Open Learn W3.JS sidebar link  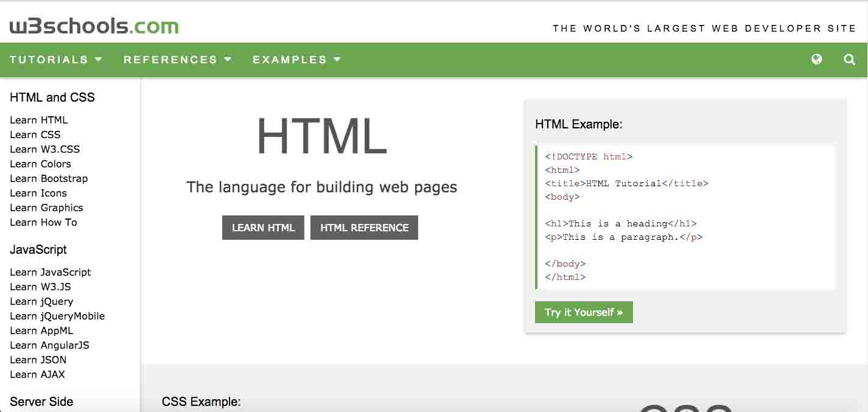tap(41, 287)
